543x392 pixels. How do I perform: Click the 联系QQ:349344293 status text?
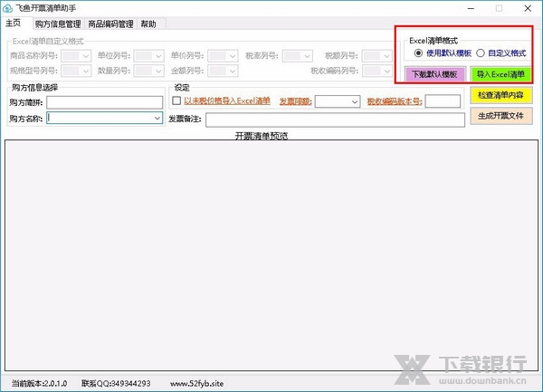click(x=116, y=383)
